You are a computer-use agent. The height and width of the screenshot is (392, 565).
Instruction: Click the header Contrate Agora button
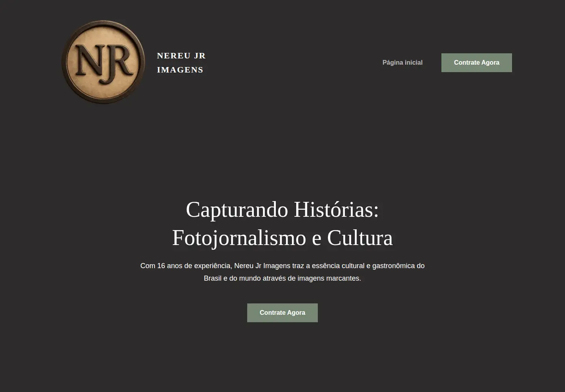(477, 63)
